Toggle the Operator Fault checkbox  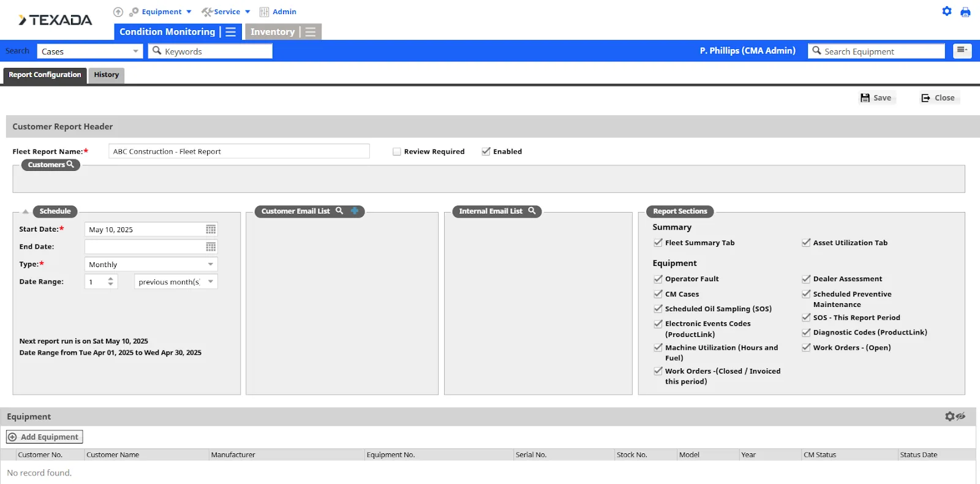coord(658,279)
